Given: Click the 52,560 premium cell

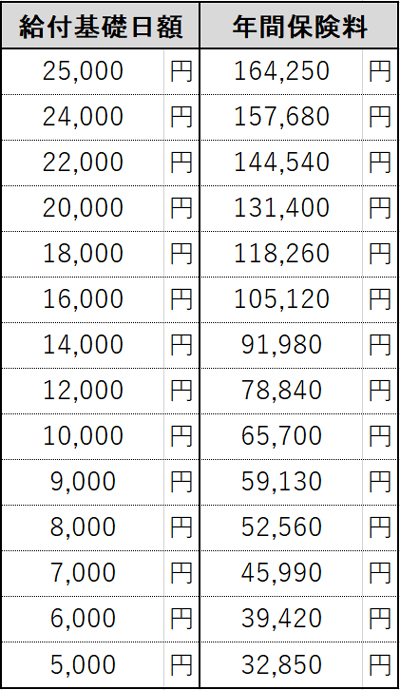Looking at the screenshot, I should (x=281, y=528).
